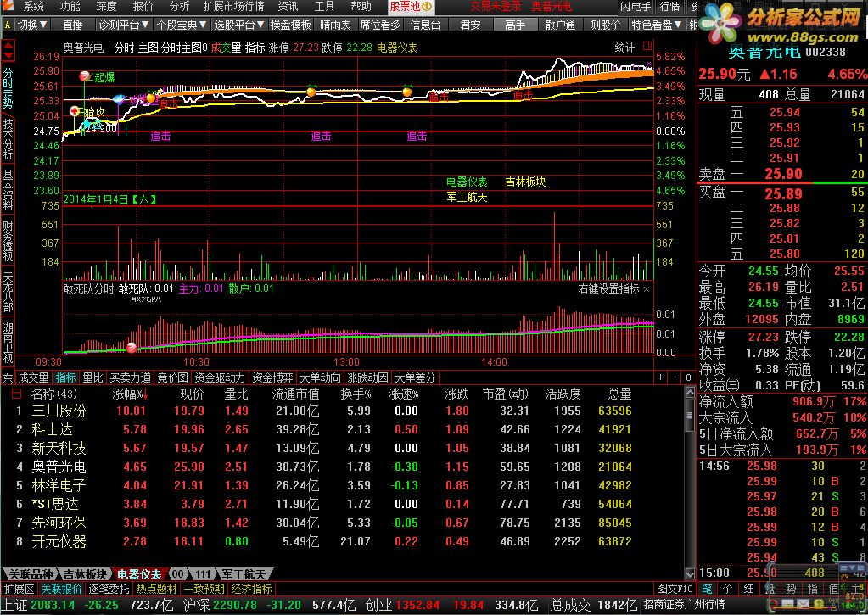The width and height of the screenshot is (868, 615).
Task: Select 细 in the bottom-right view strip
Action: click(x=748, y=589)
